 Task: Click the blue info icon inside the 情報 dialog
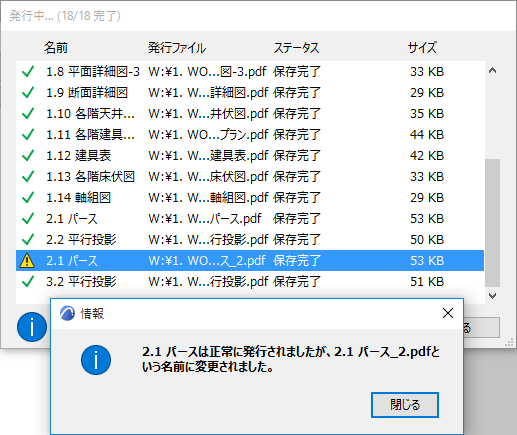point(96,360)
